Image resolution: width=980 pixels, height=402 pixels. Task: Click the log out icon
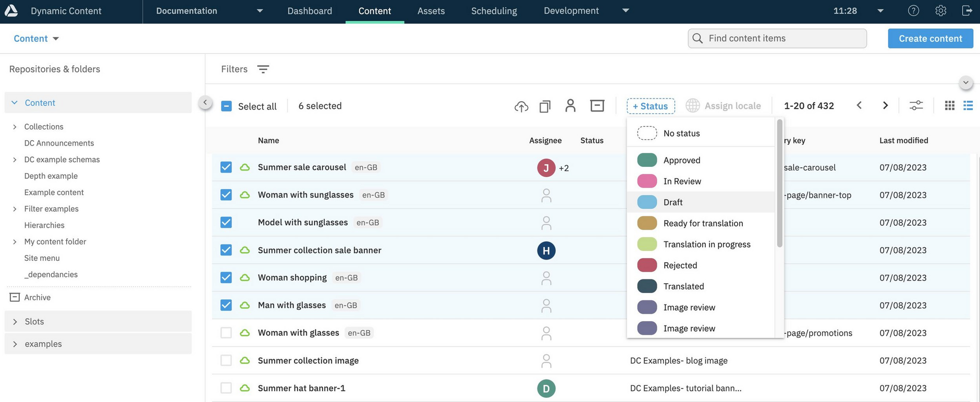[967, 10]
